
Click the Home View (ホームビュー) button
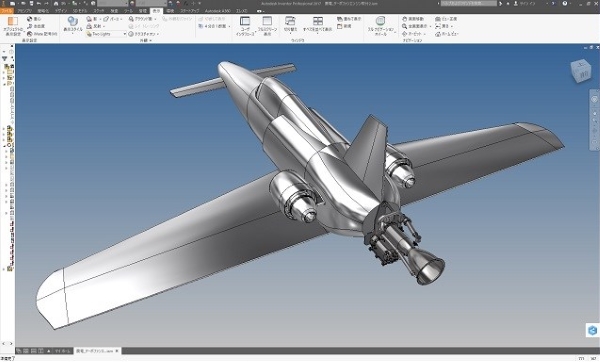(x=447, y=34)
